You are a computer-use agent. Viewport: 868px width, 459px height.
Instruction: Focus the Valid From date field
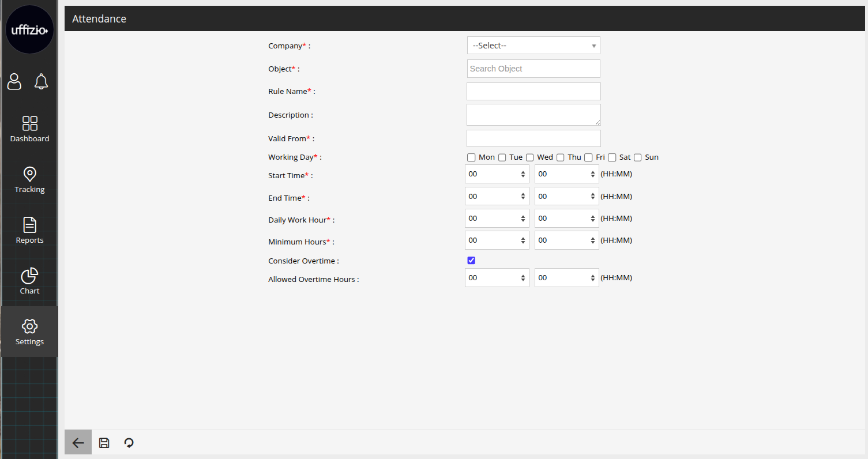(533, 138)
